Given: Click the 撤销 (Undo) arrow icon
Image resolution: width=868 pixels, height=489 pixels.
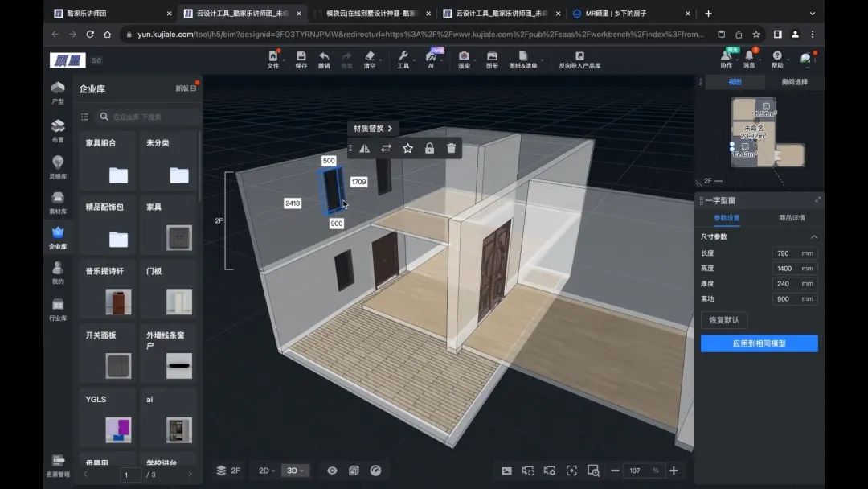Looking at the screenshot, I should click(x=324, y=60).
